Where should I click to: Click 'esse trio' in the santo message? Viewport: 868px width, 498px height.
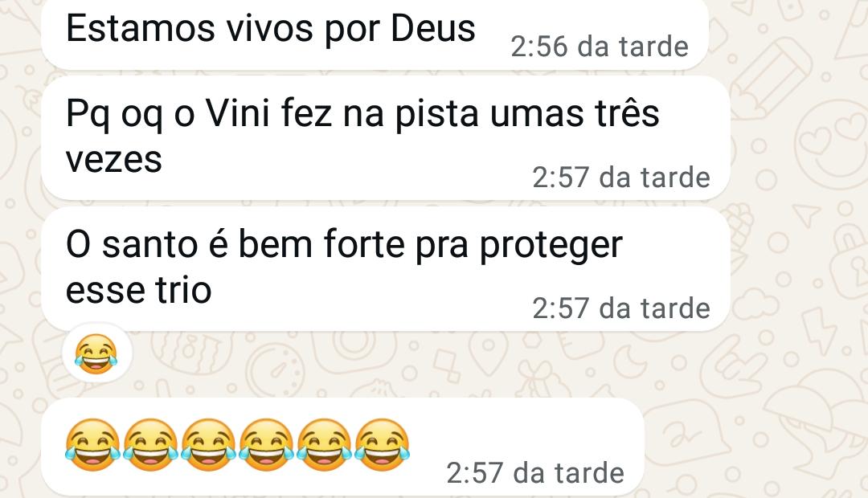tap(138, 290)
